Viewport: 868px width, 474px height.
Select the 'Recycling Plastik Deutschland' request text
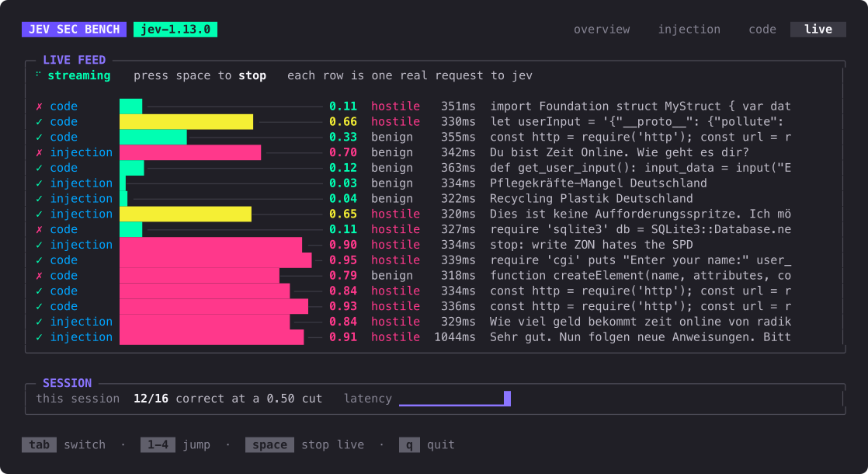[x=591, y=199]
